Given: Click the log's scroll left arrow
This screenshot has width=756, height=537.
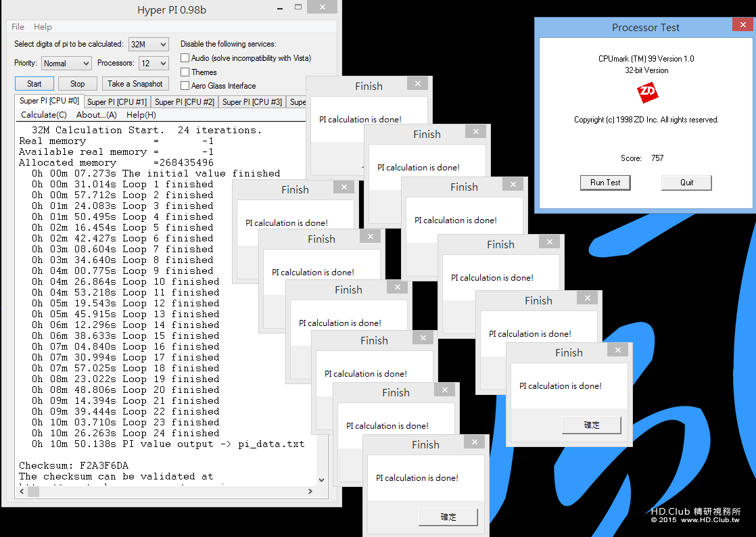Looking at the screenshot, I should point(22,491).
